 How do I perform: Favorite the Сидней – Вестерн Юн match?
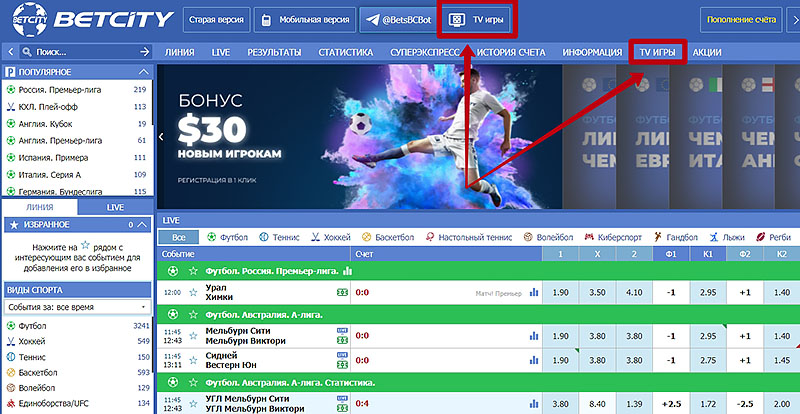193,360
